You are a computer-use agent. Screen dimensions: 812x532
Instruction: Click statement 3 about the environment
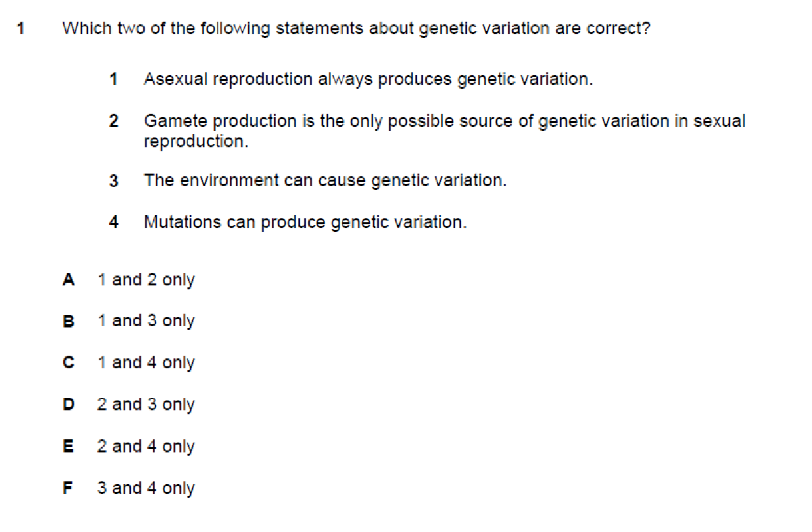[x=325, y=180]
